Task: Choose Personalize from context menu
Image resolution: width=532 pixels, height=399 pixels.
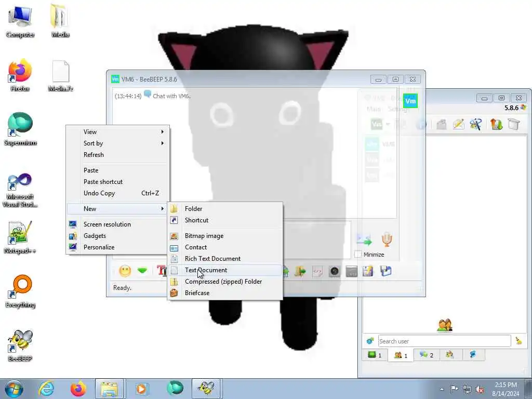Action: [117, 247]
